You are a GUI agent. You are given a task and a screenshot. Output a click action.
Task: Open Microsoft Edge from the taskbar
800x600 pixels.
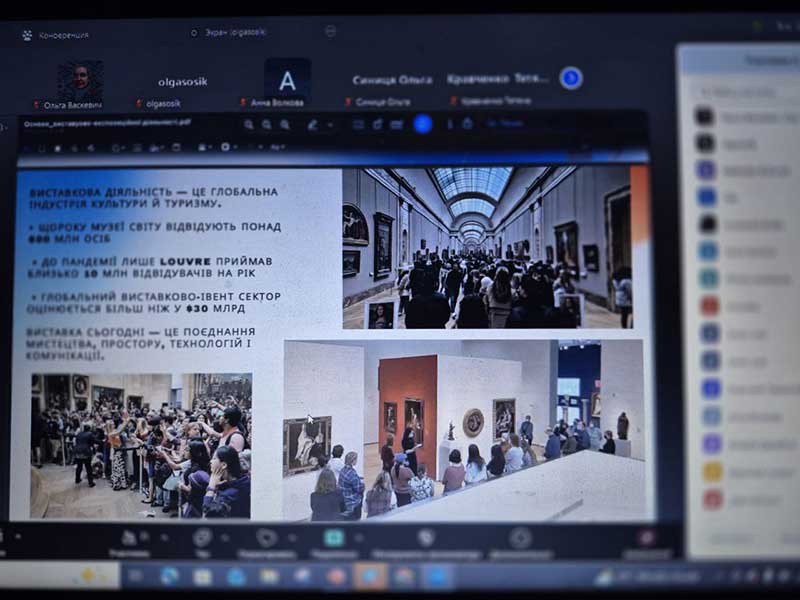click(x=169, y=576)
